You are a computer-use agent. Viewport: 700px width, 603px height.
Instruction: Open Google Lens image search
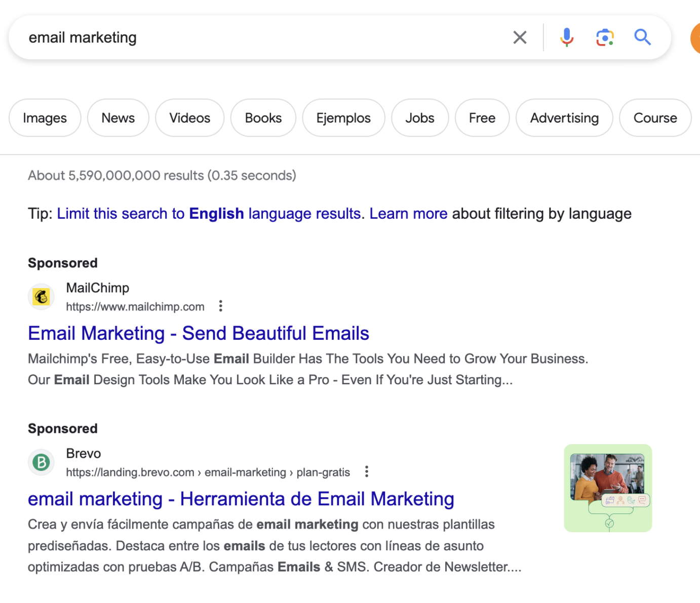point(605,37)
